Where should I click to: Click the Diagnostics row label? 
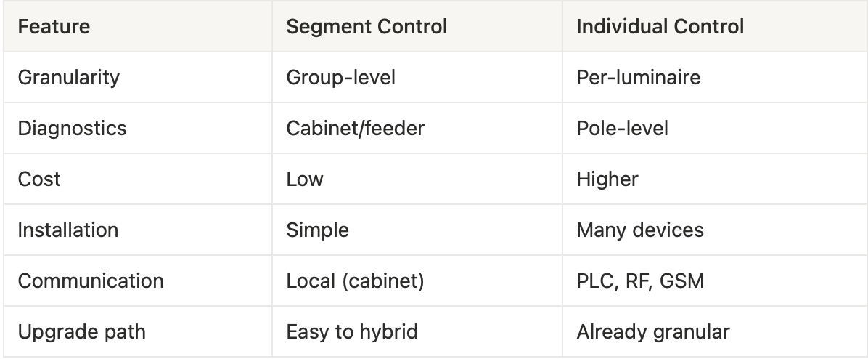[x=72, y=128]
